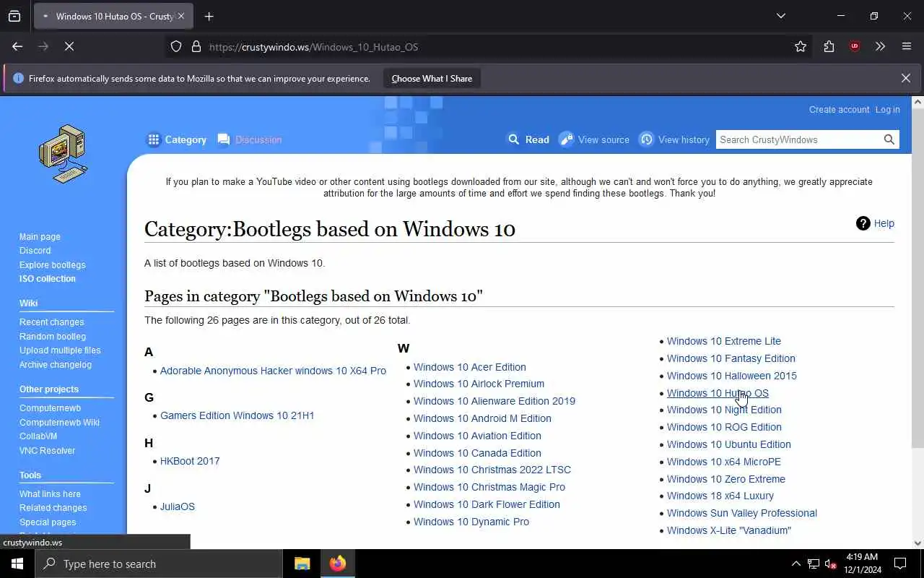Image resolution: width=924 pixels, height=578 pixels.
Task: Select the Read tab
Action: (528, 139)
